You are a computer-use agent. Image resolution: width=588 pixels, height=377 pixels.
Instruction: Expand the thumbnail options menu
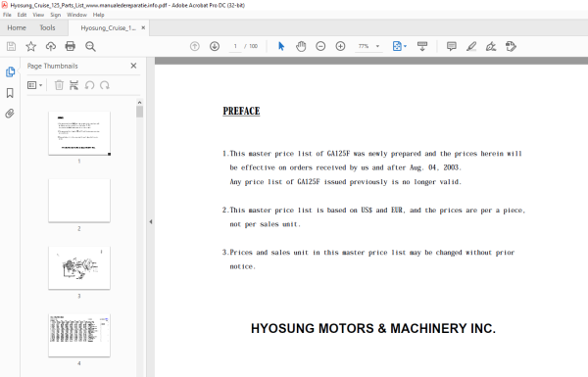pos(35,85)
